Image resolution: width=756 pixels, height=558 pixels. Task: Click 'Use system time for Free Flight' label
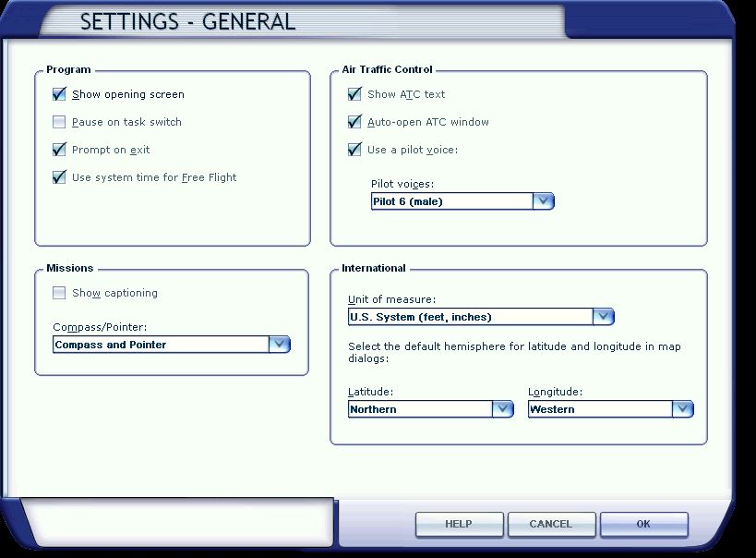point(154,177)
